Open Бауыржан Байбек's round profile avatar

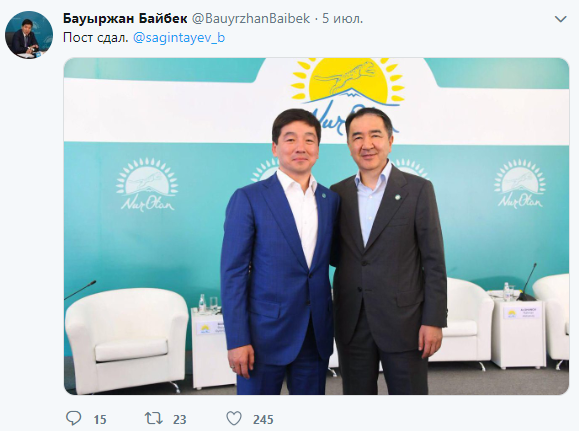coord(29,35)
